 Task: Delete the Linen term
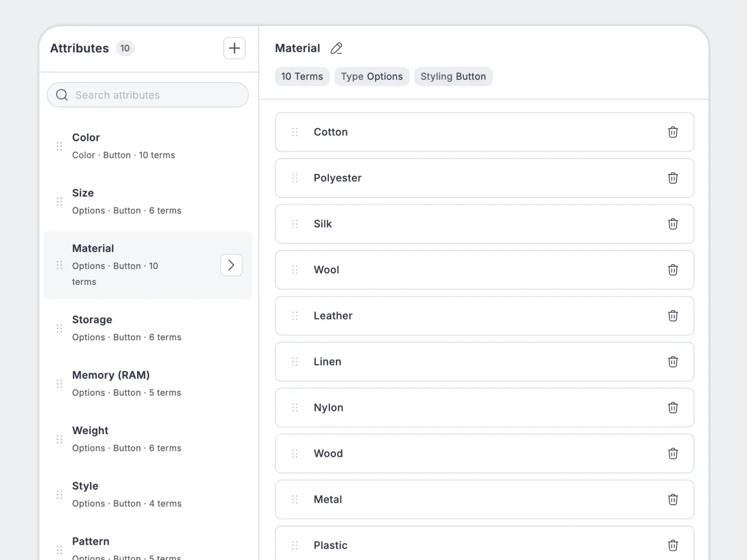(673, 362)
